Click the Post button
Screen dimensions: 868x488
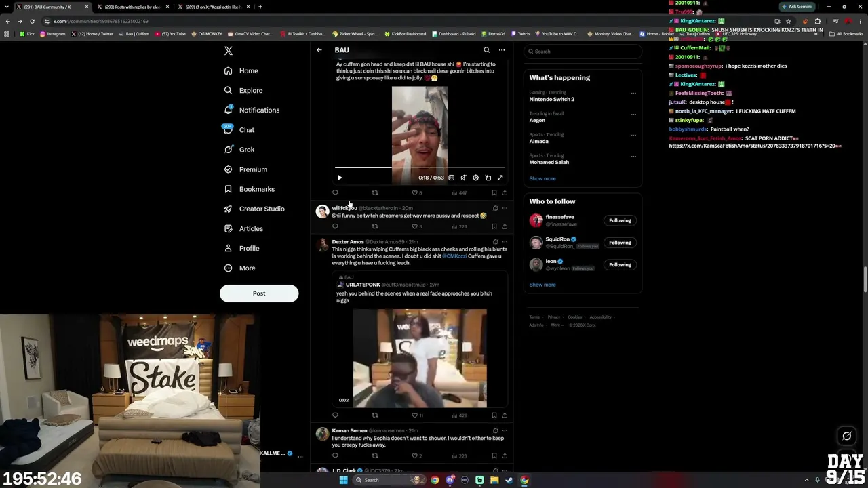pos(259,293)
